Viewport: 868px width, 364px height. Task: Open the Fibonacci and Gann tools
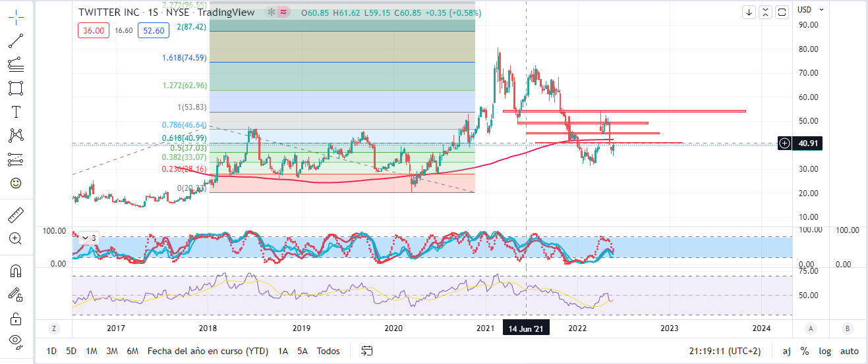pos(16,65)
